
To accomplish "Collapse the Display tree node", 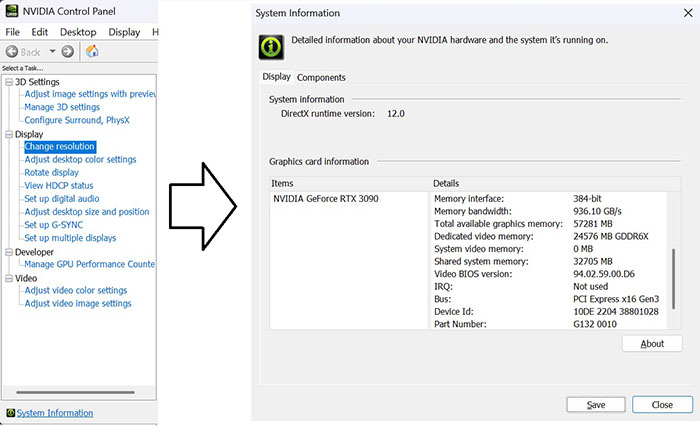I will 8,134.
